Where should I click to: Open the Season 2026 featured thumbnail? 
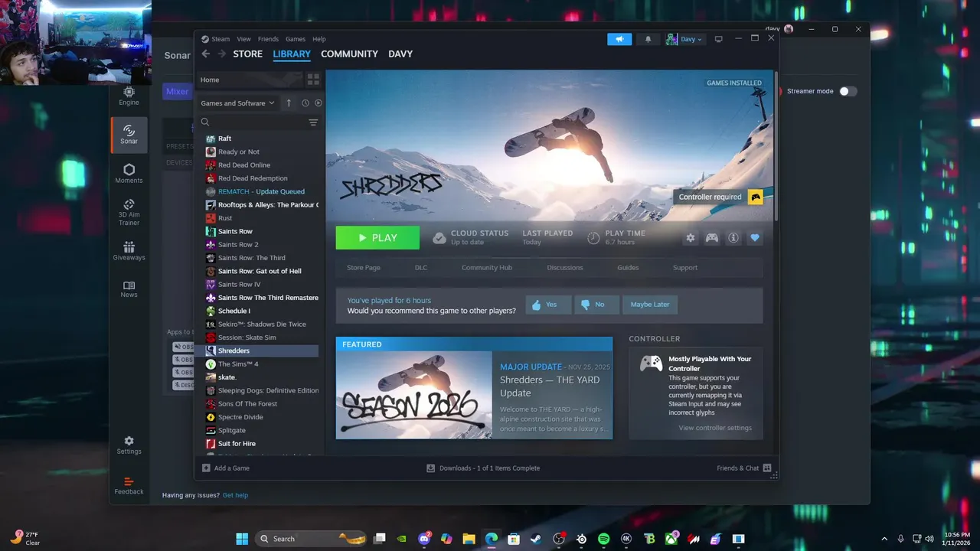pyautogui.click(x=414, y=395)
